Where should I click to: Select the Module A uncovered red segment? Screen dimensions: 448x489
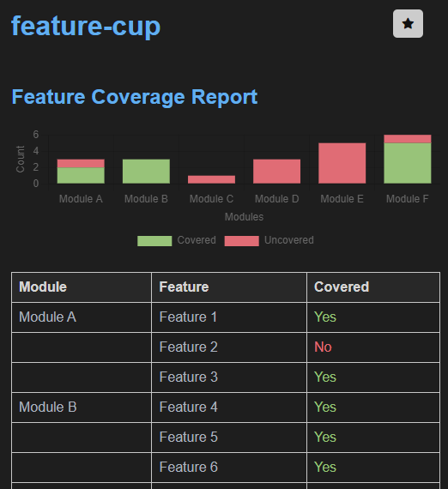tap(81, 164)
